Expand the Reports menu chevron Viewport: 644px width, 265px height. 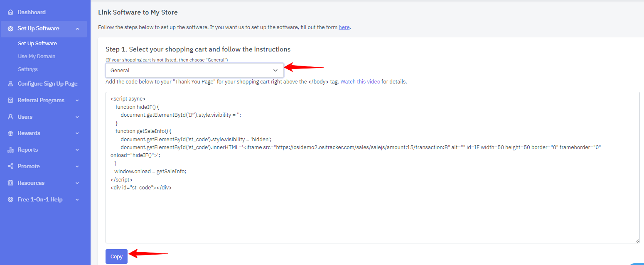77,150
